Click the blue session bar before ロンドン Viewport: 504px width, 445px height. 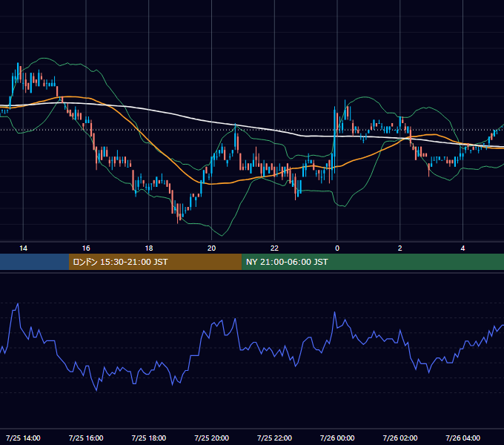tap(34, 262)
